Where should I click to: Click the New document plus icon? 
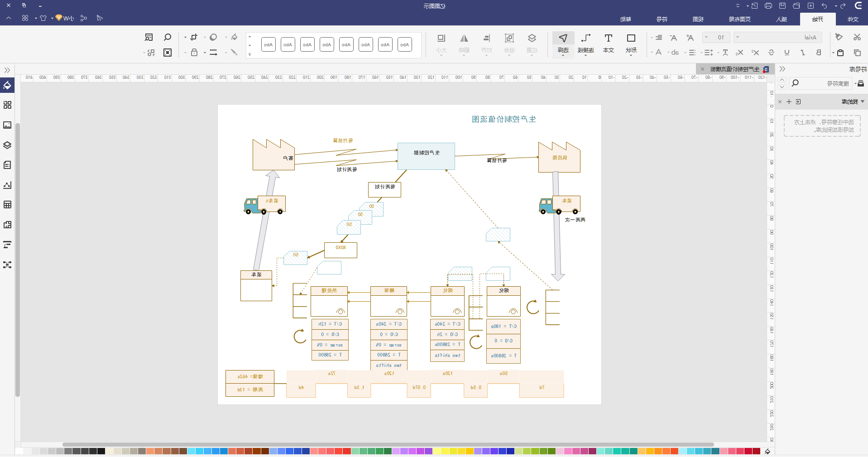point(810,6)
